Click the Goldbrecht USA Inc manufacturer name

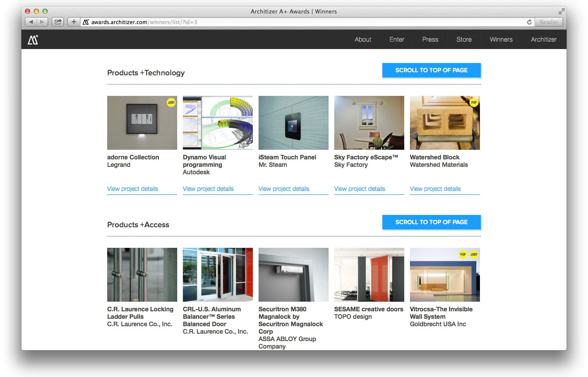pyautogui.click(x=438, y=324)
